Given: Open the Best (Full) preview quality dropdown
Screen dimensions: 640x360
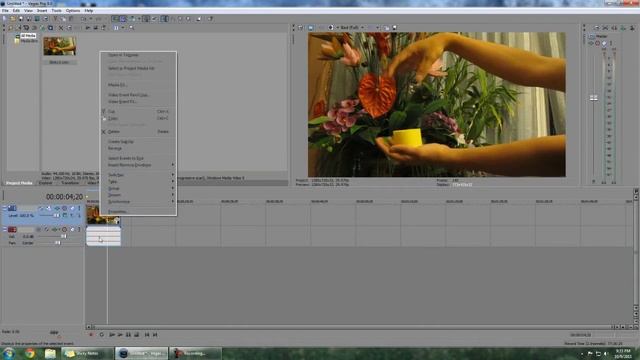Looking at the screenshot, I should click(x=352, y=28).
